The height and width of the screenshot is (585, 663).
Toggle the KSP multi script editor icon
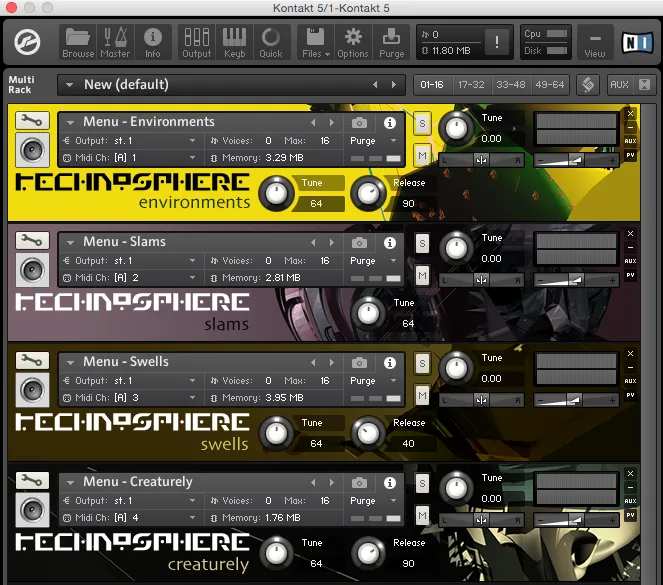[x=588, y=85]
